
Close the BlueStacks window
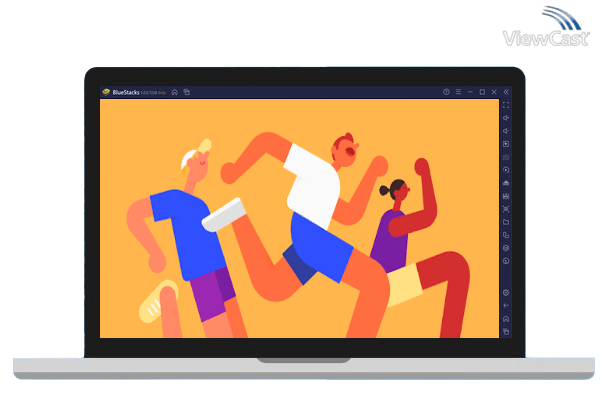click(x=494, y=92)
